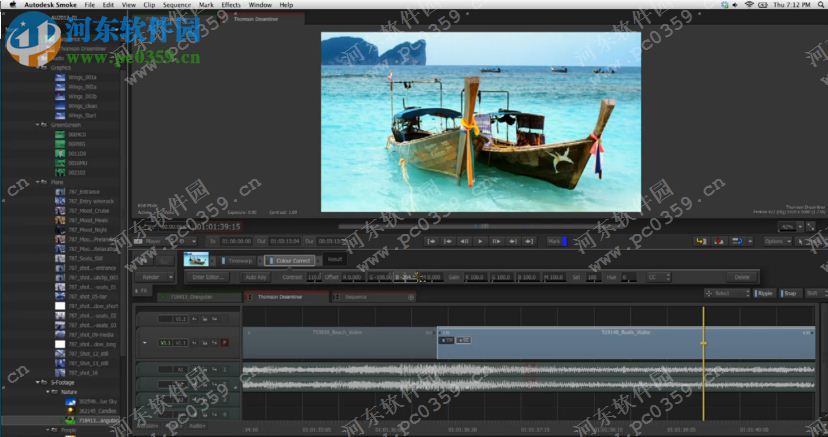Enable the Colour Correct effect
Viewport: 828px width, 437px height.
270,260
